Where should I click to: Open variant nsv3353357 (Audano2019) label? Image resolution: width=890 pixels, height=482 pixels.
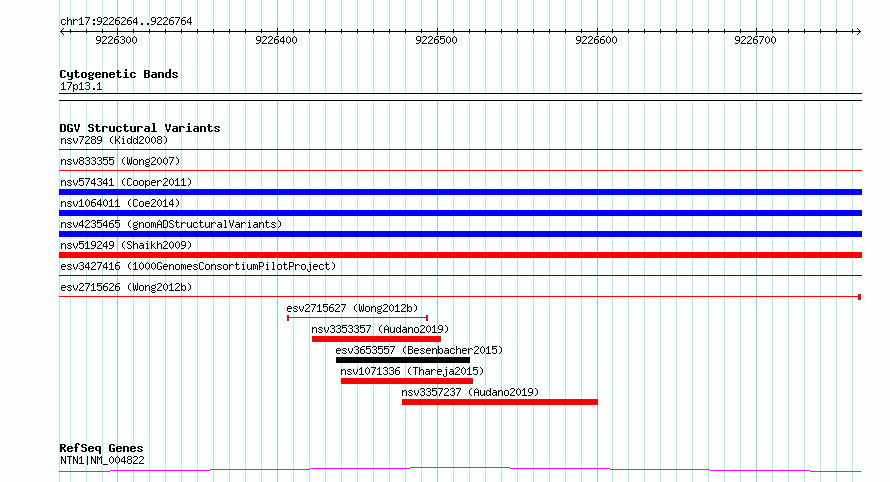click(x=380, y=329)
